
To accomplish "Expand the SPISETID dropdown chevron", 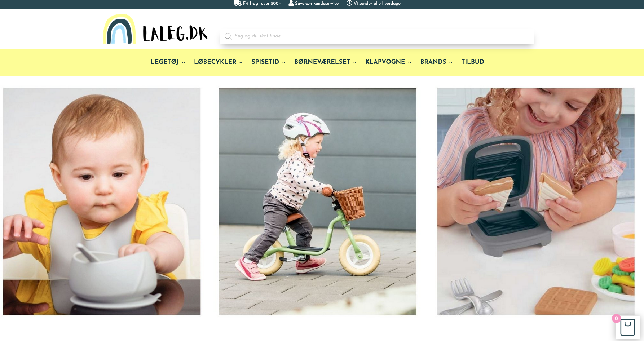I will tap(284, 63).
